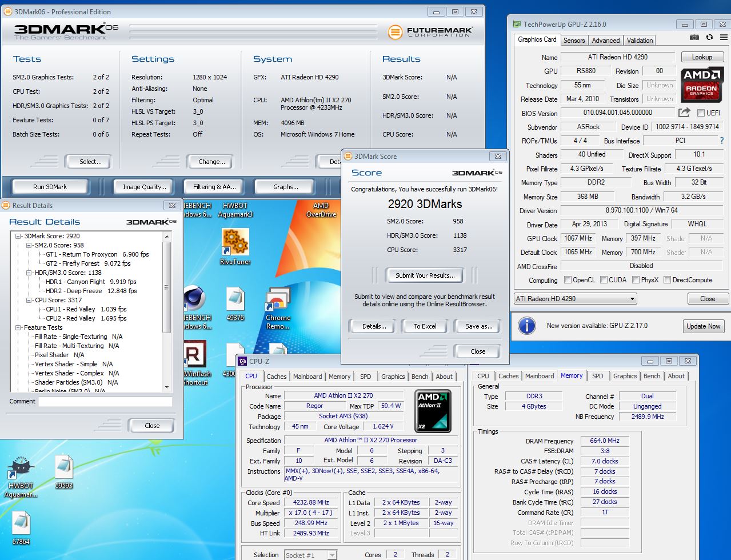
Task: Toggle the PhysX checkbox
Action: [636, 280]
